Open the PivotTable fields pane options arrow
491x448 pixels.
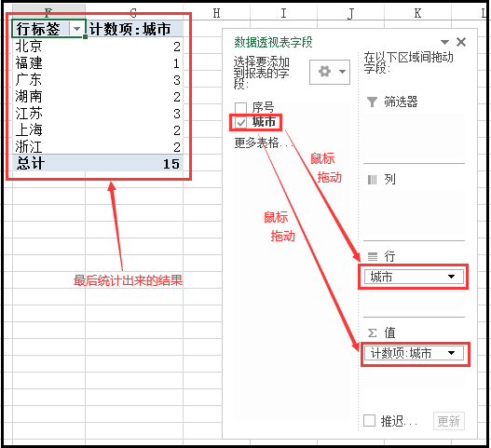[x=444, y=42]
